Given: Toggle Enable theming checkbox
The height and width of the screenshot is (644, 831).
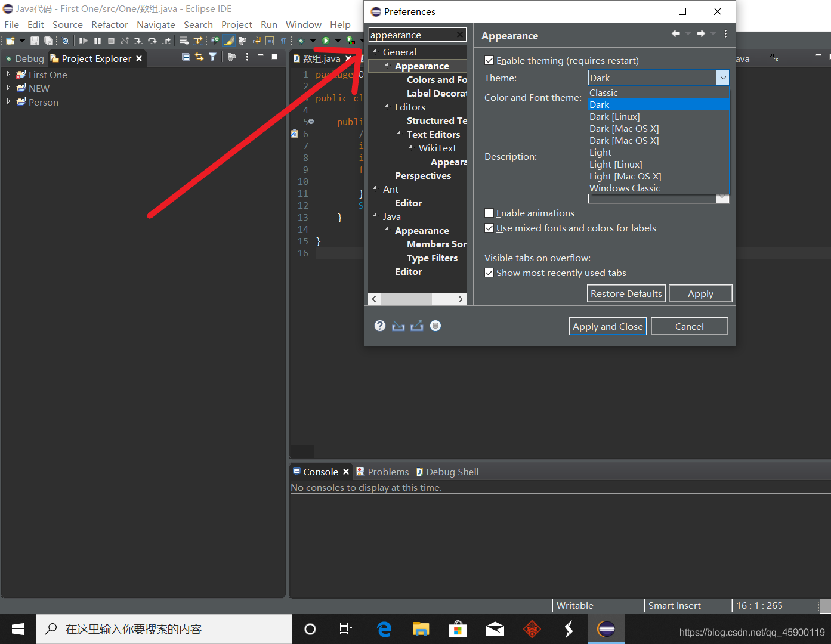Looking at the screenshot, I should click(489, 60).
